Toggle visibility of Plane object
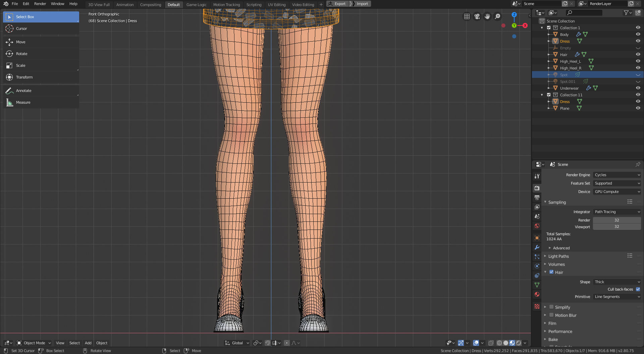 coord(638,108)
